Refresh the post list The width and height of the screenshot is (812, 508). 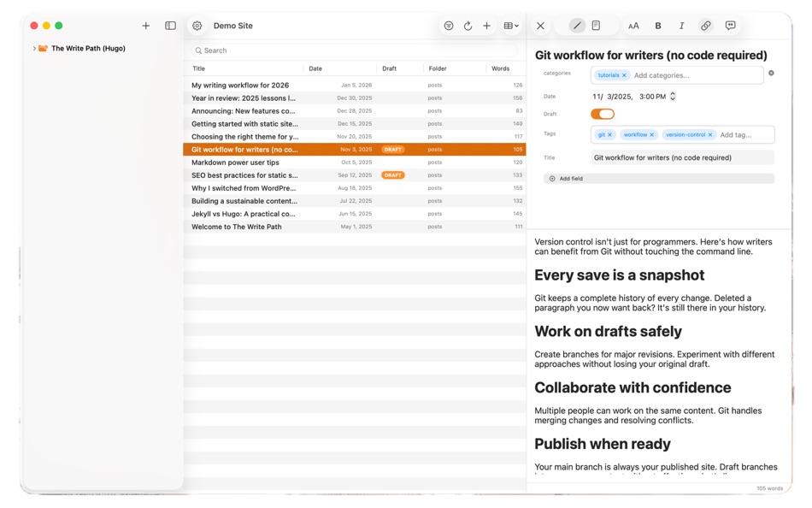[468, 26]
